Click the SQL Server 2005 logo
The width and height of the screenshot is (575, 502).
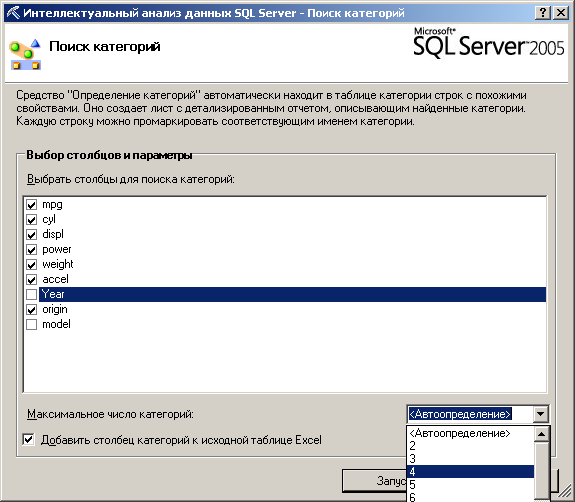coord(488,43)
